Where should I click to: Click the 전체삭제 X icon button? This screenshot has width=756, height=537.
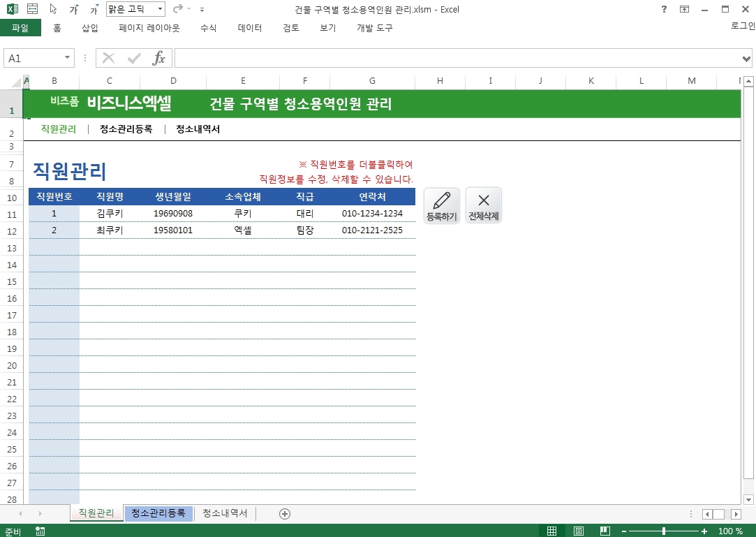click(x=483, y=205)
